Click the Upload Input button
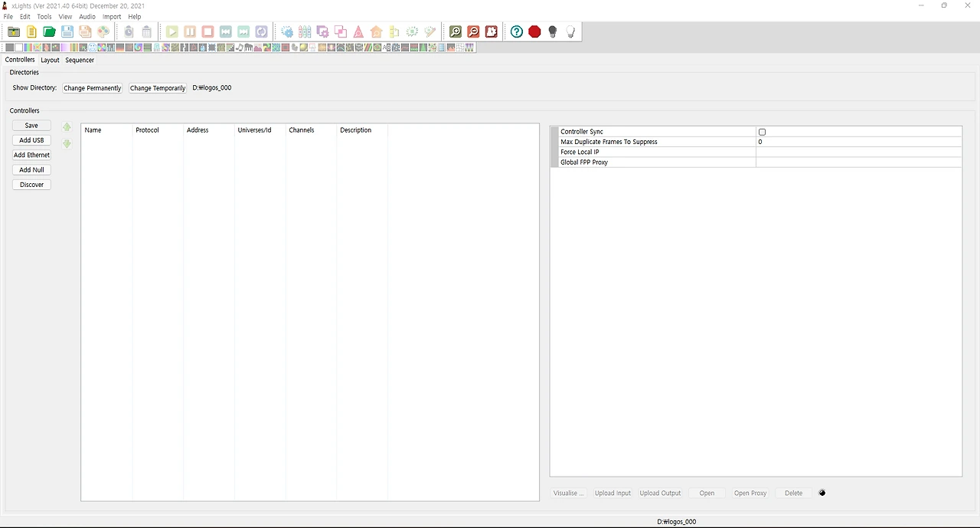980x528 pixels. click(x=613, y=493)
